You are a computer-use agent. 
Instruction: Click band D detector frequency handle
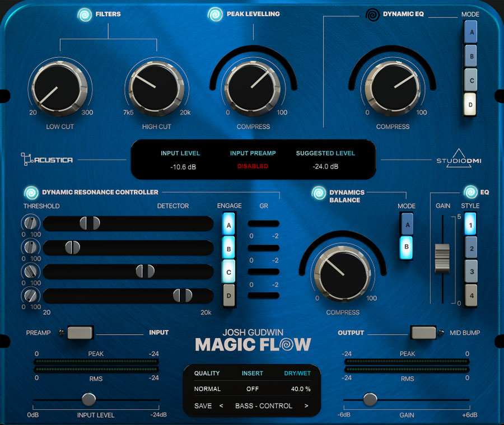point(183,296)
